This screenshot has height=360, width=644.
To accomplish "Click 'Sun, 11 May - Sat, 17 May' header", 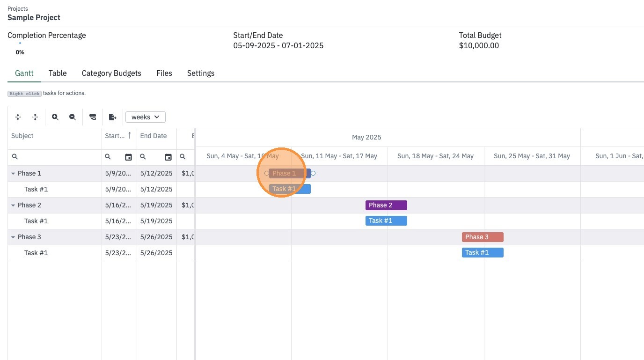I will [339, 156].
